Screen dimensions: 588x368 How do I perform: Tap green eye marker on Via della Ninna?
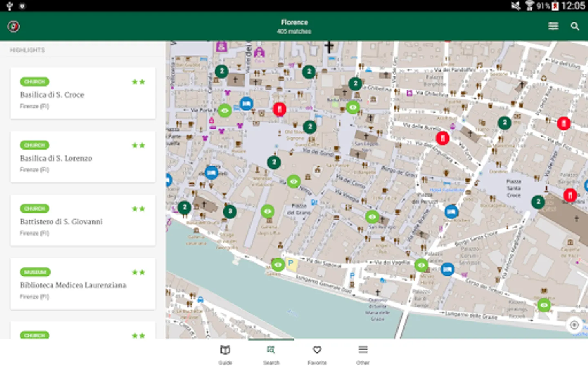tap(294, 181)
